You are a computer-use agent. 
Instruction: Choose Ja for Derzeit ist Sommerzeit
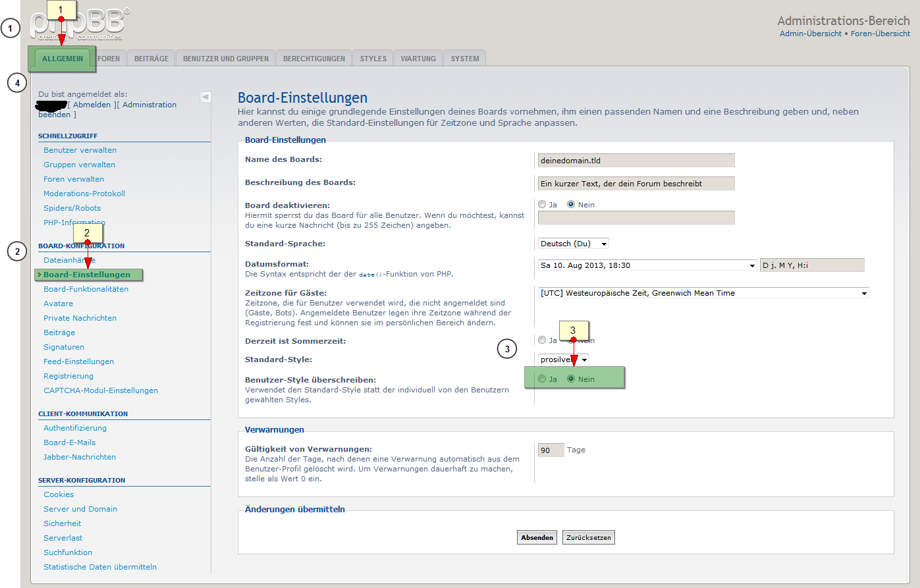click(x=542, y=340)
